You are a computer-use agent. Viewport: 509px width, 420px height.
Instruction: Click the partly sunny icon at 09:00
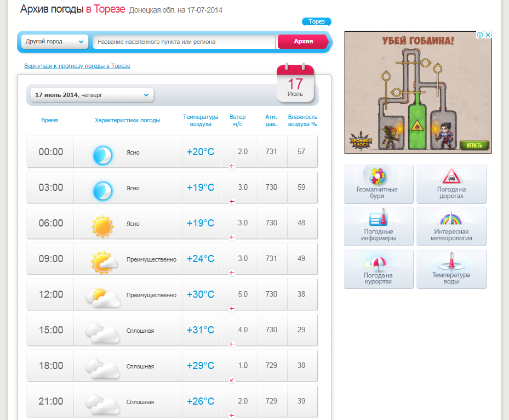104,262
